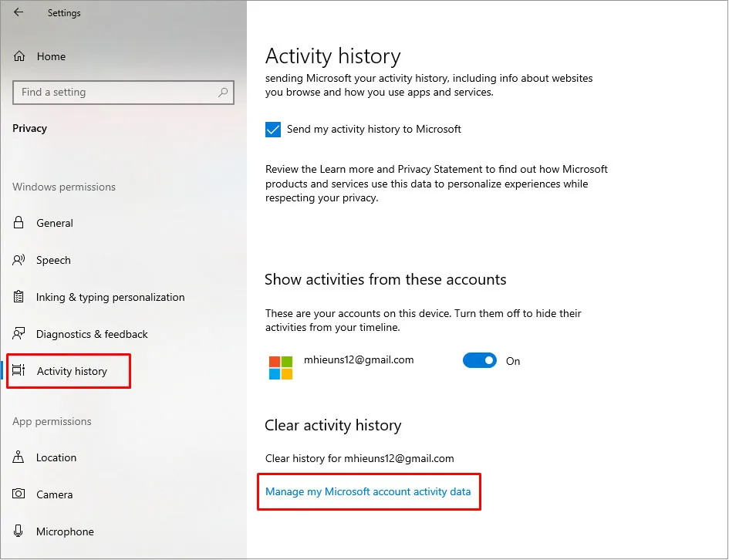Screen dimensions: 729x560
Task: Click the back arrow at top left
Action: coord(17,12)
